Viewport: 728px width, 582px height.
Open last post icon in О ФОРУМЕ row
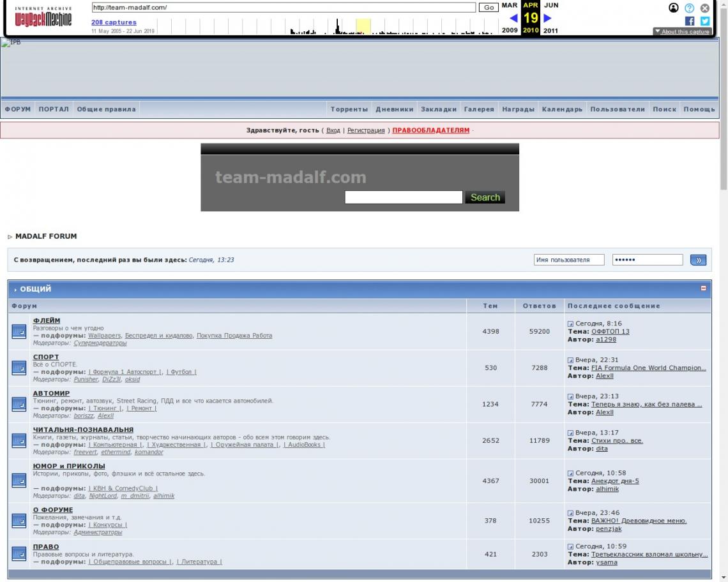click(x=570, y=513)
